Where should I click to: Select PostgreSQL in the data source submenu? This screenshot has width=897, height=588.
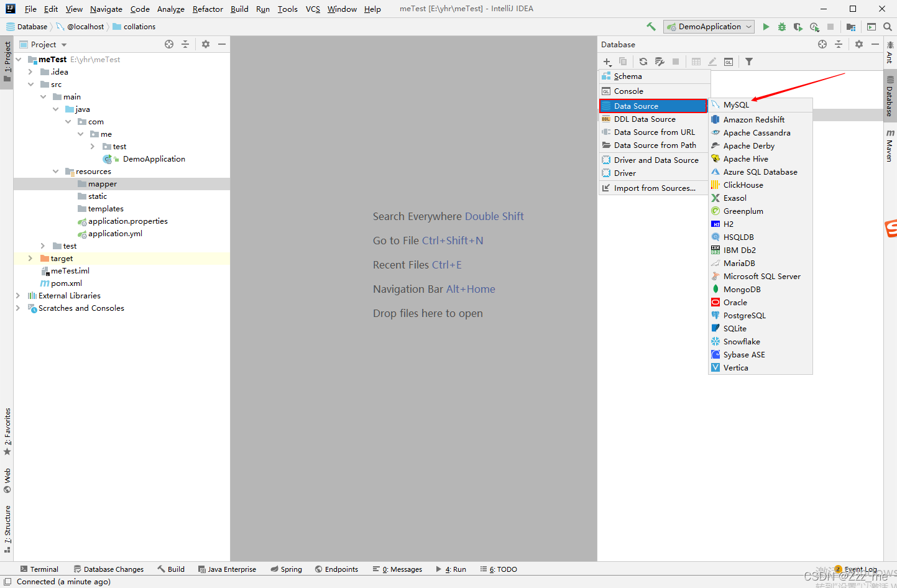(760, 315)
